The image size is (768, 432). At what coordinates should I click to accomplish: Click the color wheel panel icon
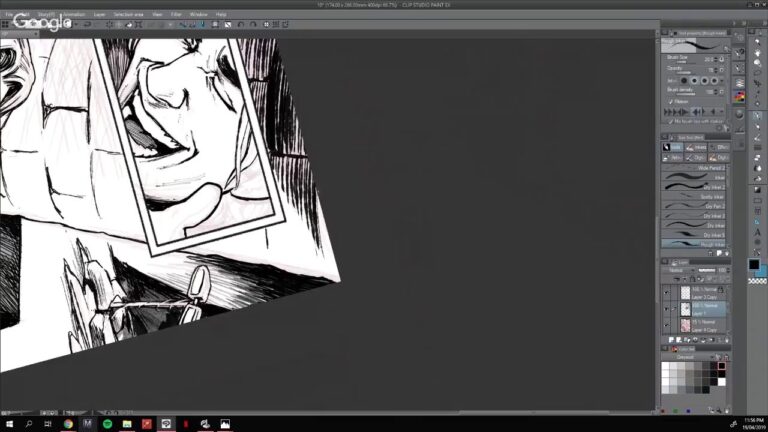click(x=740, y=97)
